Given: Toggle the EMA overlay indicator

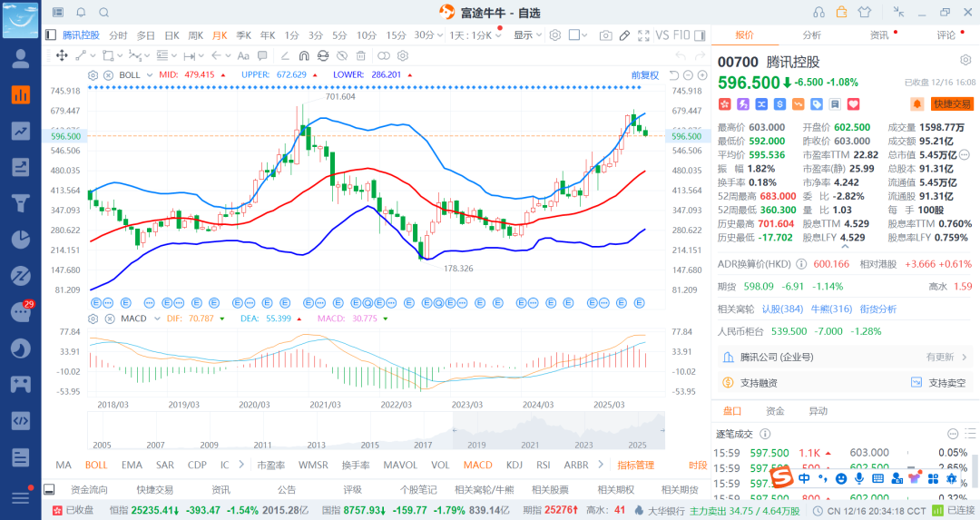Looking at the screenshot, I should (x=132, y=465).
